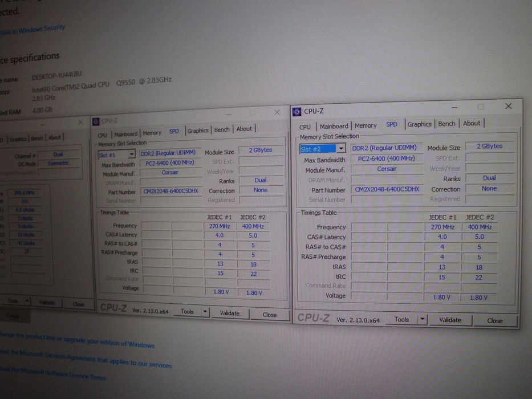The height and width of the screenshot is (399, 532).
Task: Close the middle CPU-Z window with X
Action: click(x=277, y=112)
